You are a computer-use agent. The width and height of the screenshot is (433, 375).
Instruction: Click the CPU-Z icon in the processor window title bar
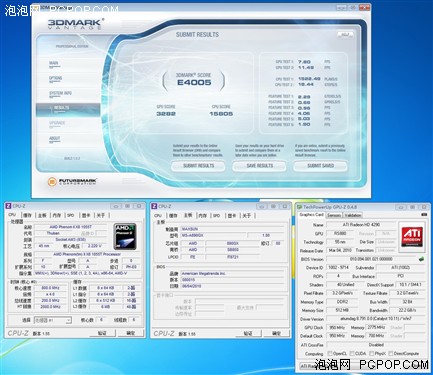click(x=9, y=206)
